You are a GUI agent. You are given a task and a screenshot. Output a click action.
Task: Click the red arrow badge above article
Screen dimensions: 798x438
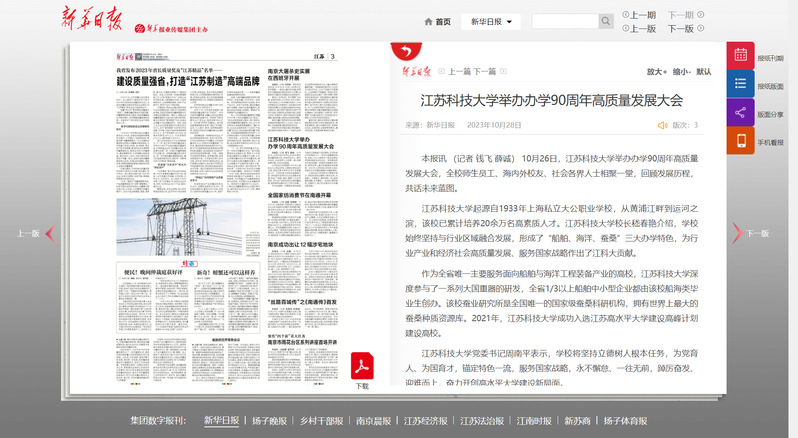pos(405,51)
